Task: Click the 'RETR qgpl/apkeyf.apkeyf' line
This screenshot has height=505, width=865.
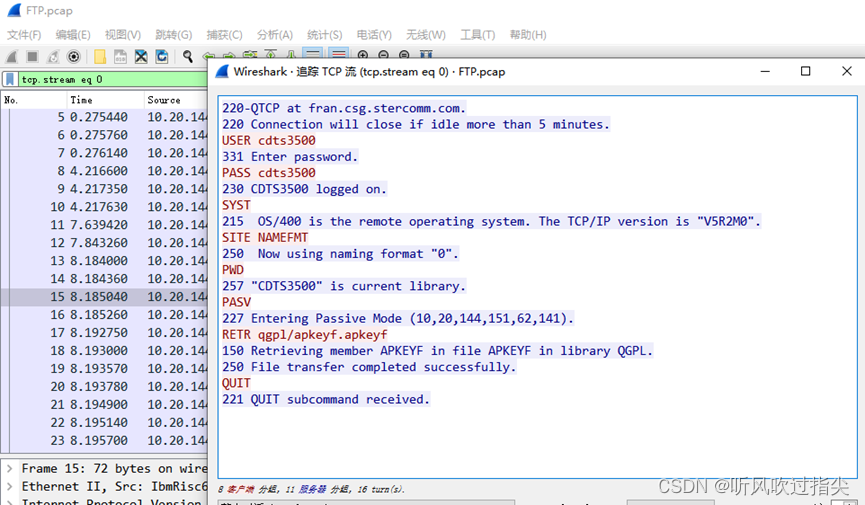Action: click(305, 335)
